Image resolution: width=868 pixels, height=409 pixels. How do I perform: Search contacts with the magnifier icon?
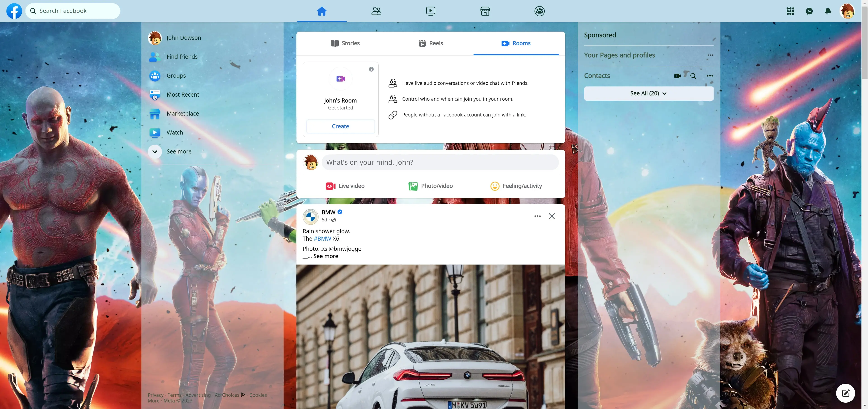(693, 76)
